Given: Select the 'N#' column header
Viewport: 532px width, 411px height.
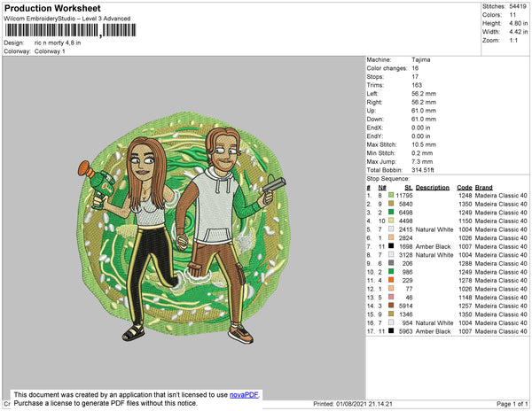Looking at the screenshot, I should [x=382, y=188].
